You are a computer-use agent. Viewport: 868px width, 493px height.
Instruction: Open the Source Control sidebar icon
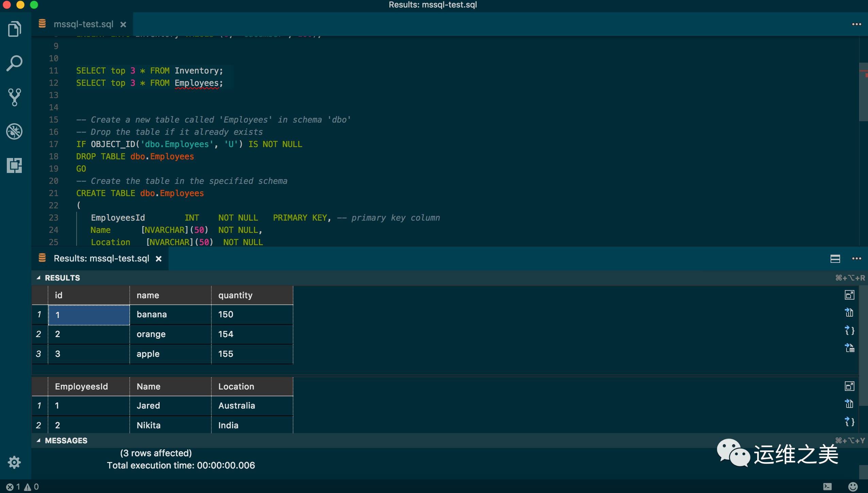pyautogui.click(x=15, y=97)
